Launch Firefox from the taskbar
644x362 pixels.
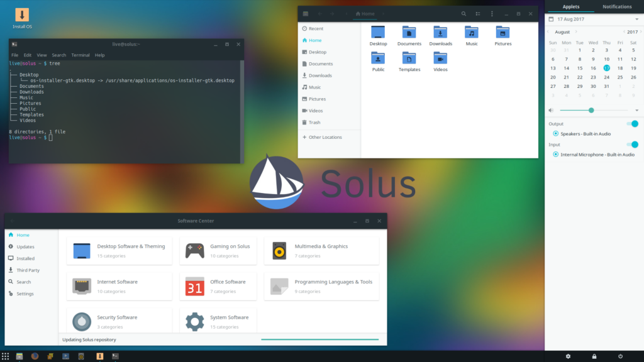tap(35, 355)
